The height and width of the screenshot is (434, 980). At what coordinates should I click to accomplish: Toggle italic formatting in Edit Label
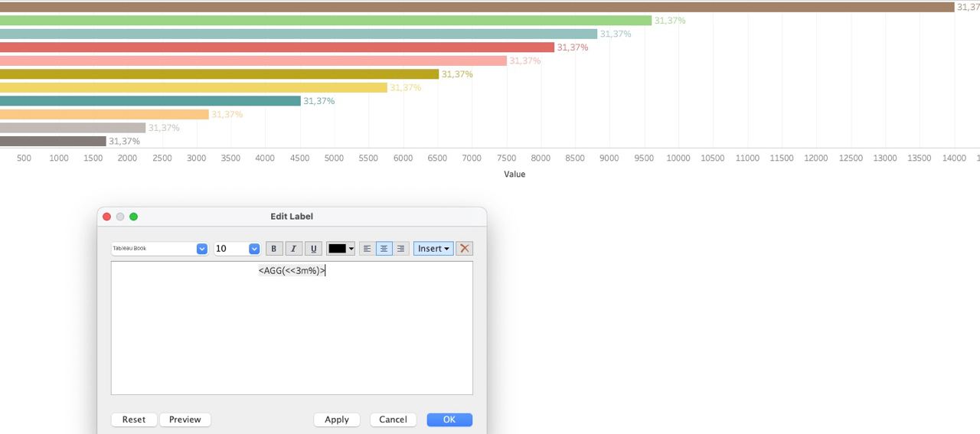pos(293,249)
